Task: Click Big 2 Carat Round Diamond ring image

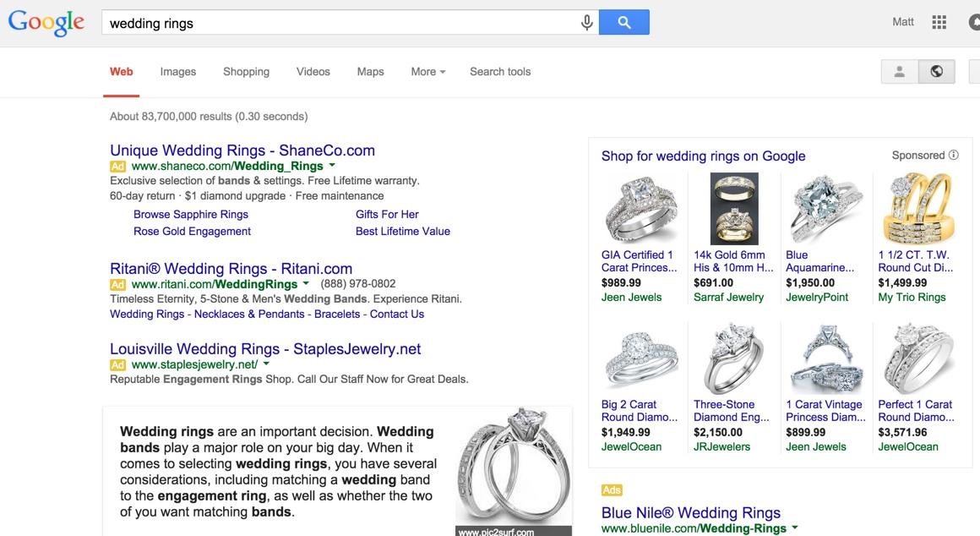Action: pyautogui.click(x=640, y=359)
